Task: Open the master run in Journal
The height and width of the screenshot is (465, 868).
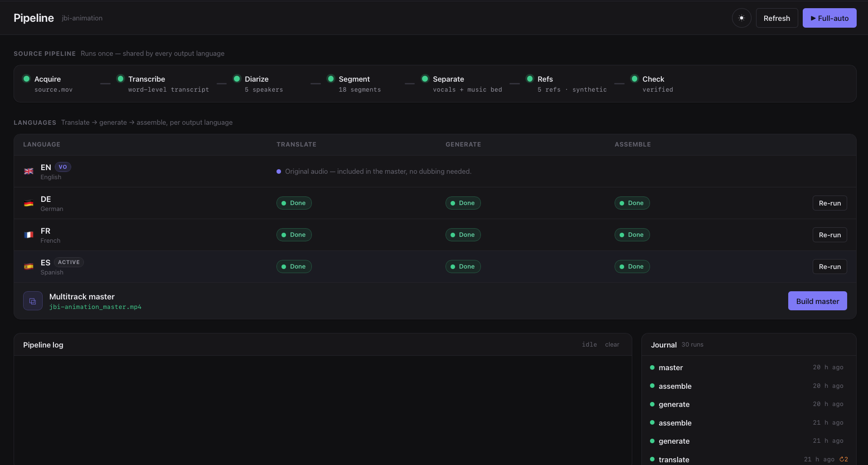Action: pyautogui.click(x=749, y=367)
